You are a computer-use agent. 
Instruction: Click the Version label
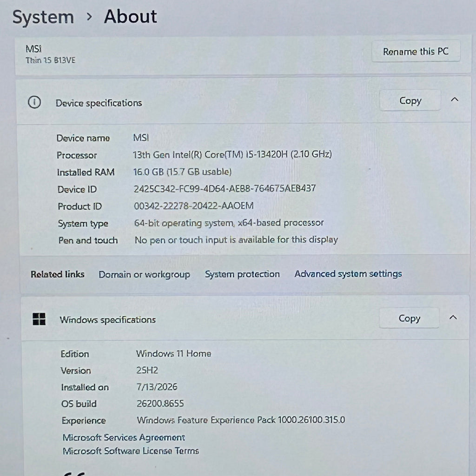click(76, 370)
